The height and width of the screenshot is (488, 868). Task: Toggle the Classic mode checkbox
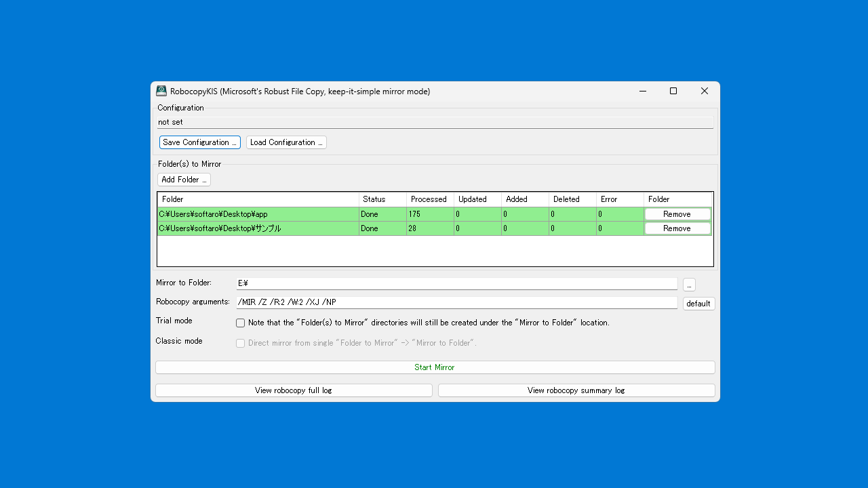(241, 344)
